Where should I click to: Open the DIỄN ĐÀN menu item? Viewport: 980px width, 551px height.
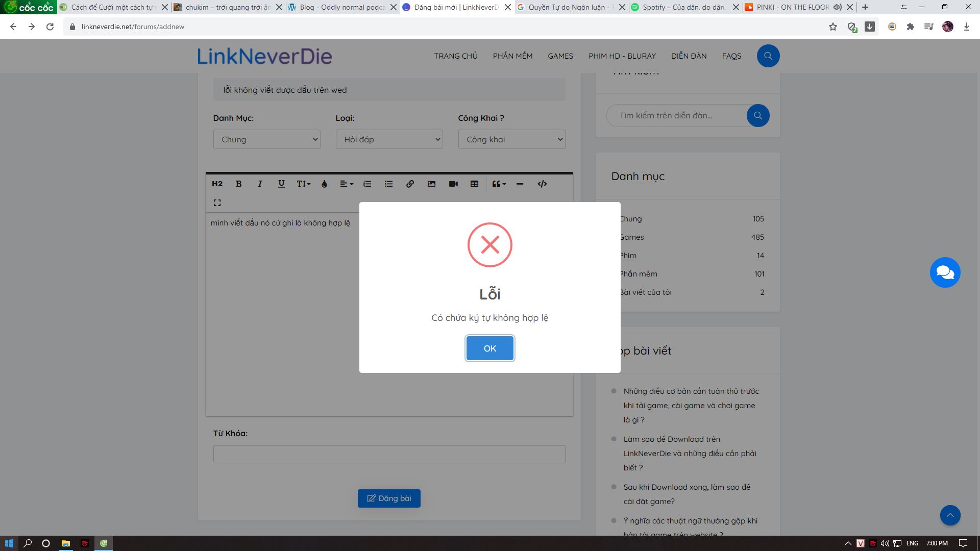coord(689,56)
